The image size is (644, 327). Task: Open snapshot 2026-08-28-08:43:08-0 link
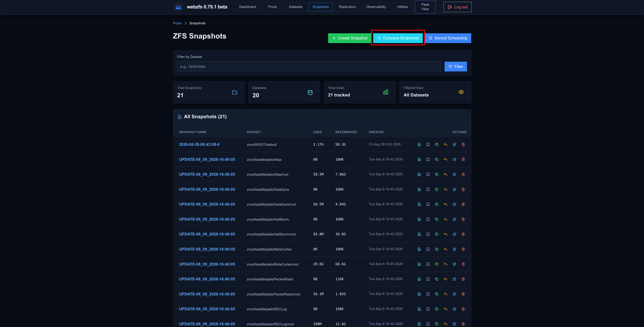[199, 144]
